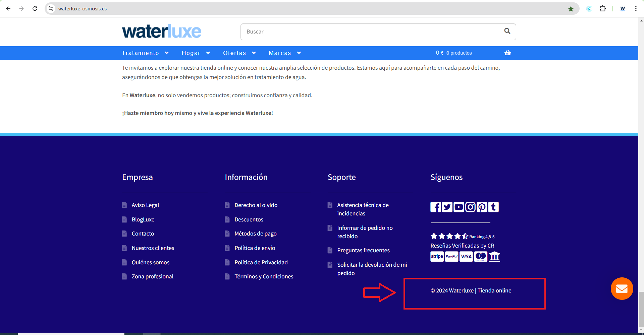Click the VISA payment badge

pos(466,257)
